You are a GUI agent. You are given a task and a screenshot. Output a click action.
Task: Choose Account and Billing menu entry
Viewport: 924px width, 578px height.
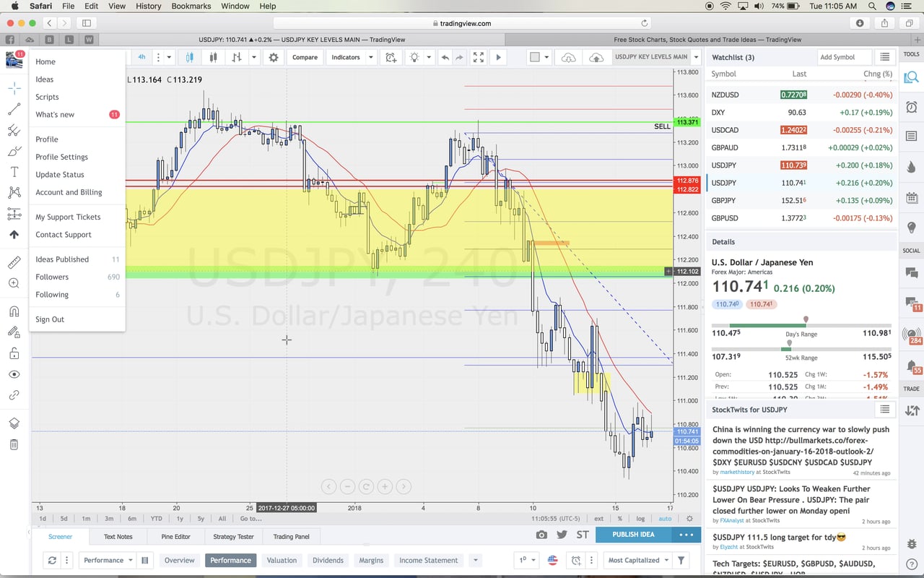click(69, 192)
